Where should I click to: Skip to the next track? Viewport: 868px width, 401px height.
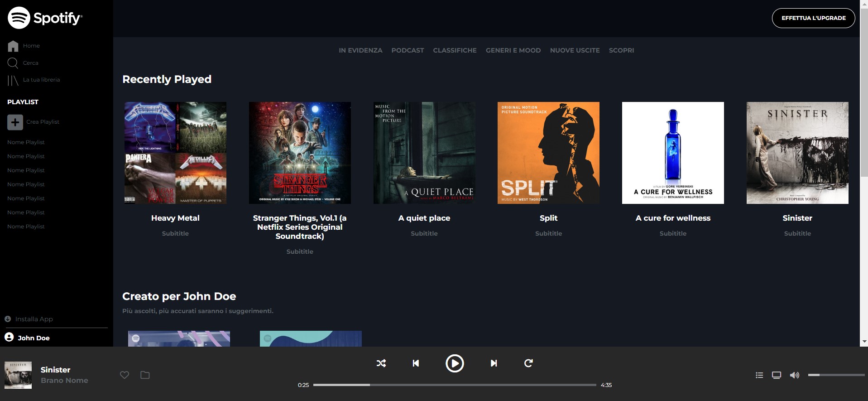(x=494, y=363)
